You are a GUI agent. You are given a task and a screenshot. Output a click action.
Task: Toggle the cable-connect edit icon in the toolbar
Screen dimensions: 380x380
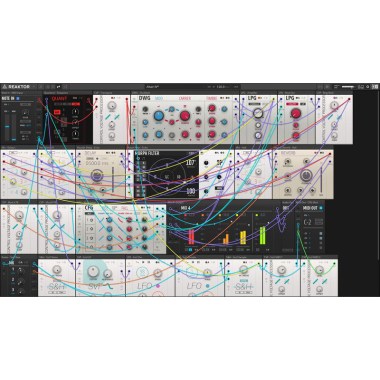pyautogui.click(x=58, y=87)
